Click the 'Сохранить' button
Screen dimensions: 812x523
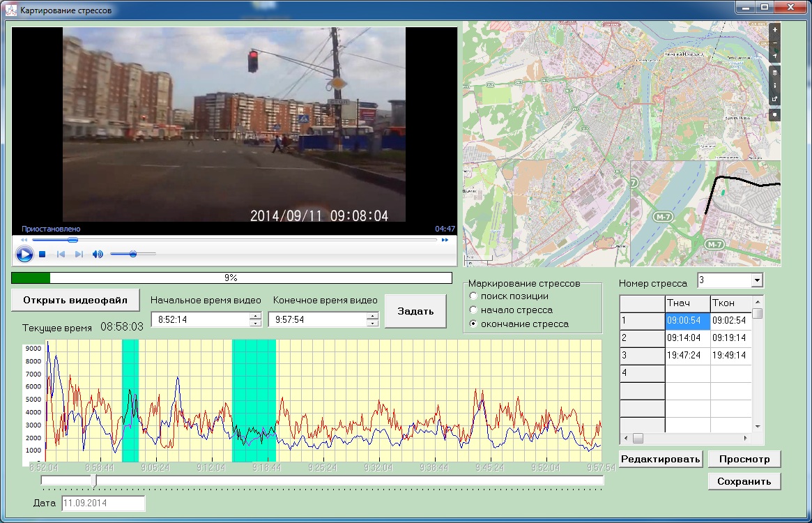pyautogui.click(x=744, y=481)
